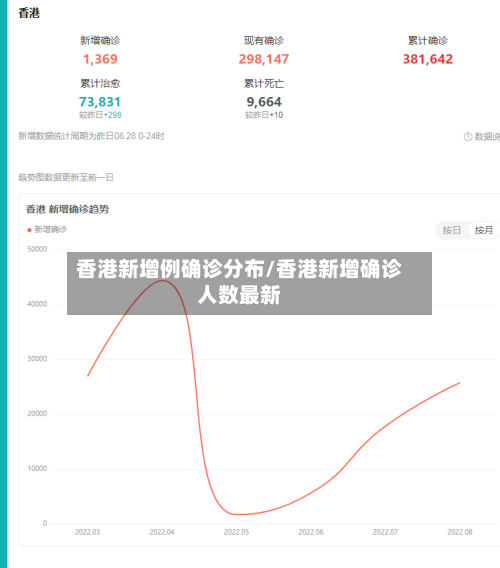Click the 趋势图数据更新至前一日 note

(66, 178)
